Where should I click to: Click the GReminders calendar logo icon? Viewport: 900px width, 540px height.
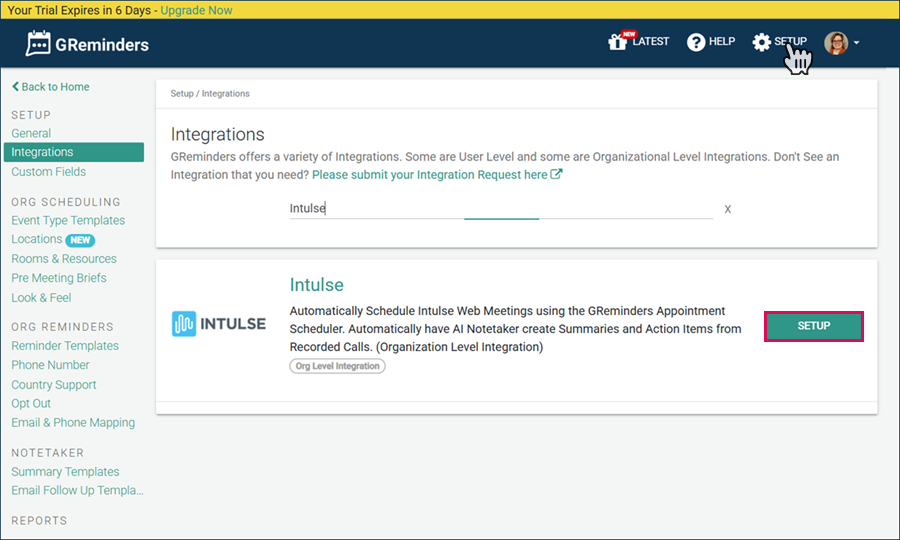pos(38,44)
